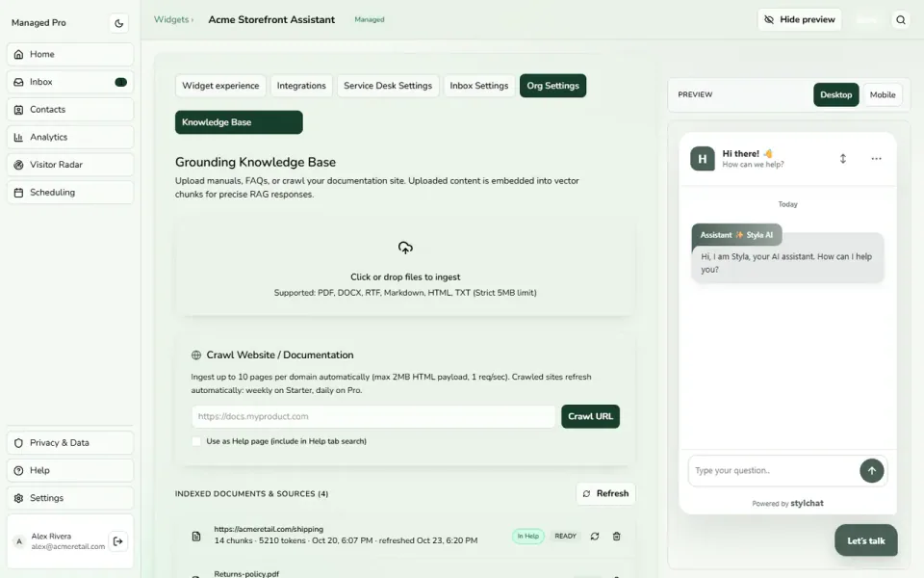
Task: Open Settings in sidebar
Action: click(x=70, y=498)
